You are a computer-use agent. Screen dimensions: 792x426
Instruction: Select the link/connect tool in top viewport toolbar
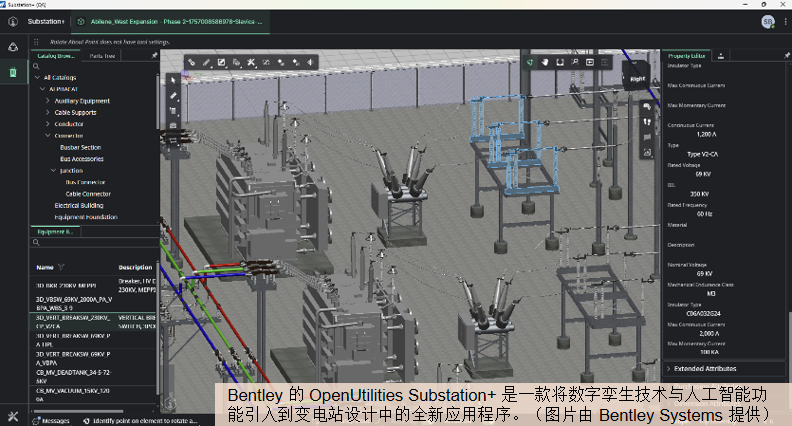(x=191, y=62)
